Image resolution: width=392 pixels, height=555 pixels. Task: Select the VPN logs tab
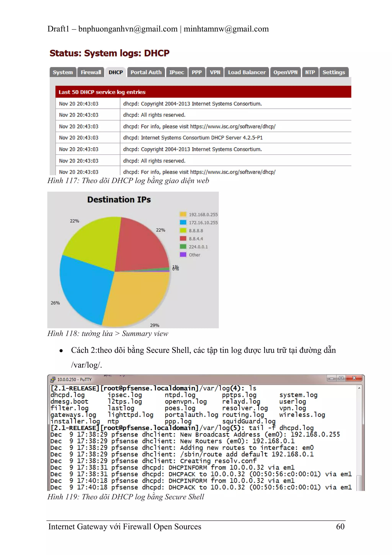215,72
